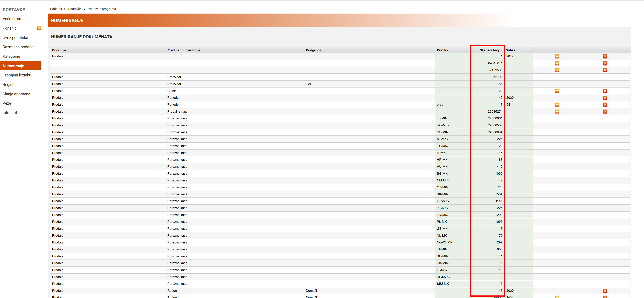Viewport: 644px width, 298px height.
Task: Delete the Računi Domaći /2020 row
Action: (605, 291)
